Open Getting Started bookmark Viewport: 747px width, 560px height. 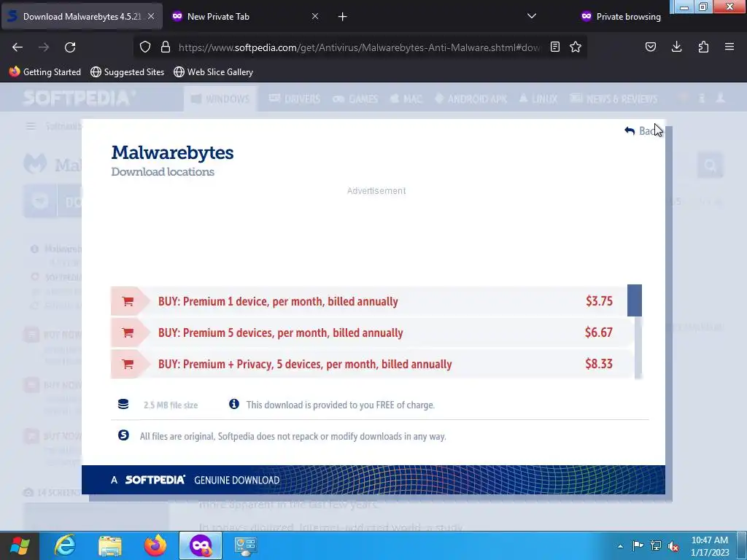click(45, 72)
